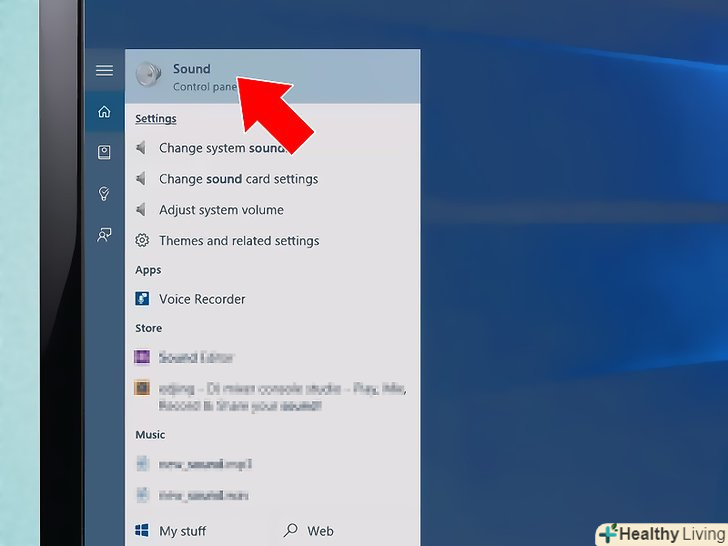Select Adjust system volume result
The image size is (728, 546).
coord(273,210)
